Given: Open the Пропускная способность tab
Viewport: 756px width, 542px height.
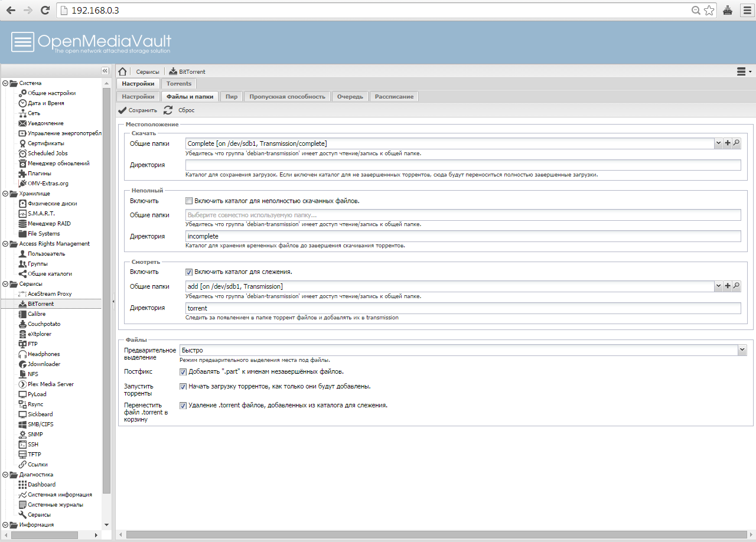Looking at the screenshot, I should point(287,96).
